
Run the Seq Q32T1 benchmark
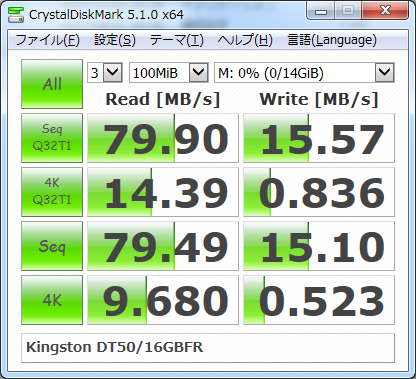[x=52, y=138]
